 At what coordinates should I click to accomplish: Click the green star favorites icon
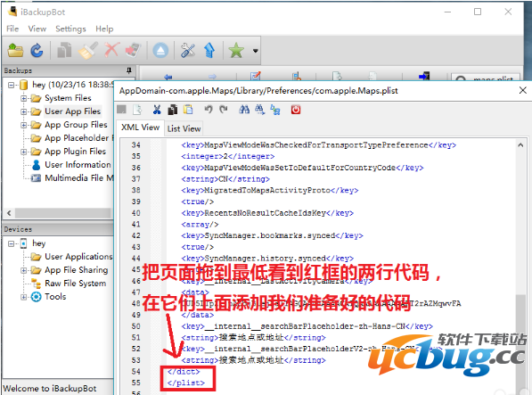coord(236,51)
